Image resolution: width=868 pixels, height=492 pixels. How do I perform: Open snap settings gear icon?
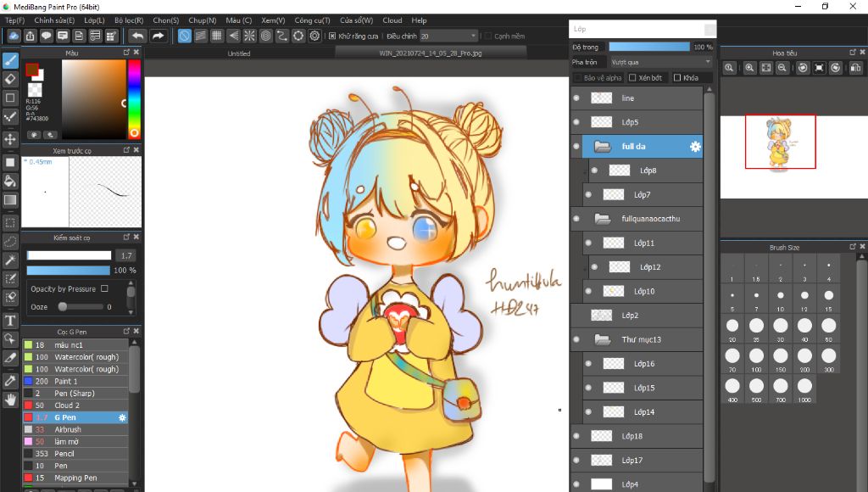point(315,36)
